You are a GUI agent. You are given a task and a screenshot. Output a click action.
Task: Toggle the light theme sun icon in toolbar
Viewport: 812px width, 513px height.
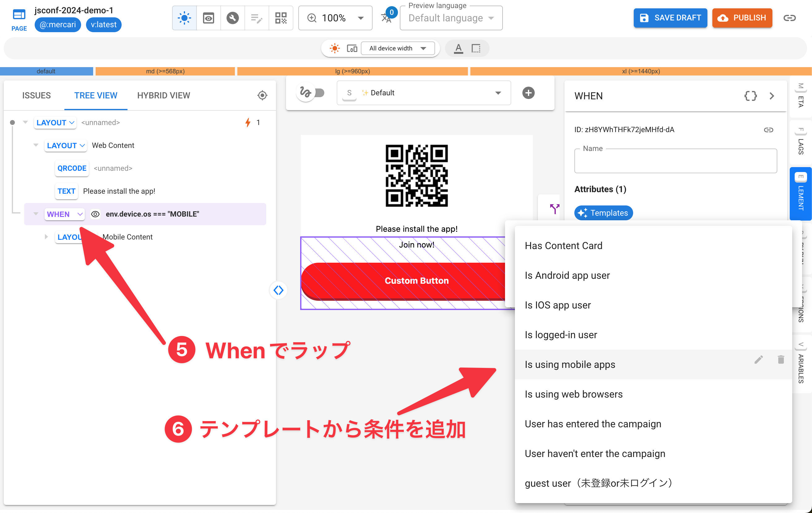tap(184, 18)
